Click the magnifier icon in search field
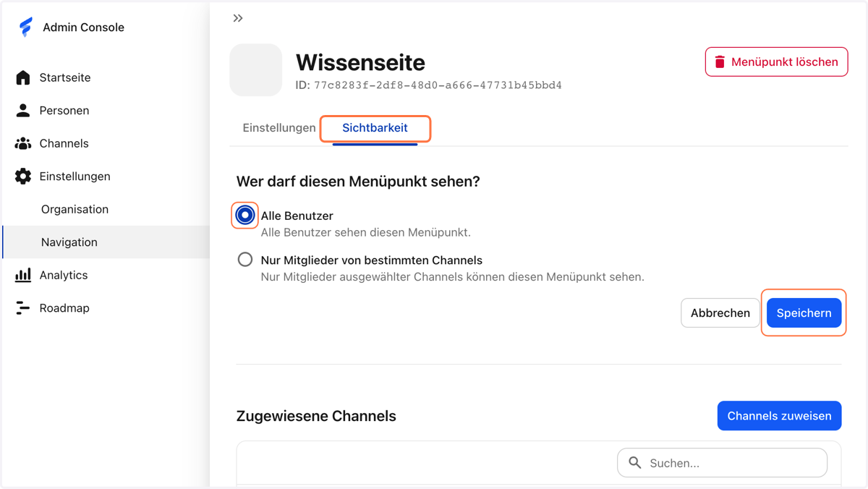The height and width of the screenshot is (489, 868). [635, 463]
